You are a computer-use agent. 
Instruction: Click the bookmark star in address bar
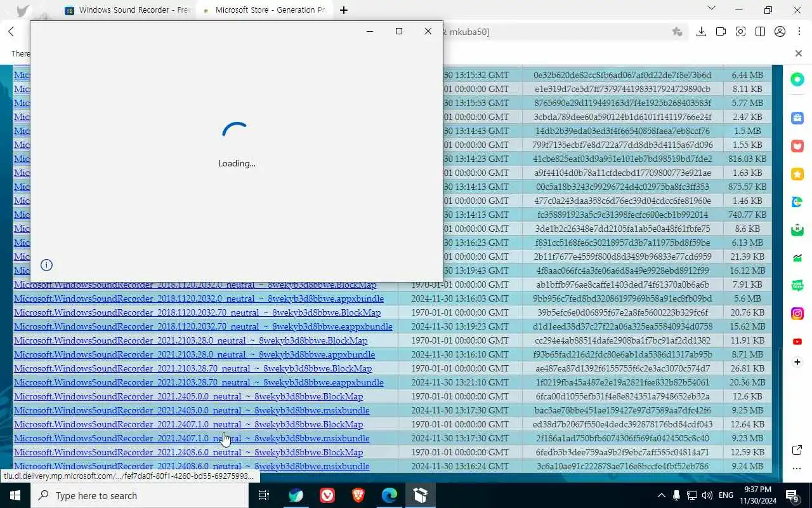click(677, 32)
